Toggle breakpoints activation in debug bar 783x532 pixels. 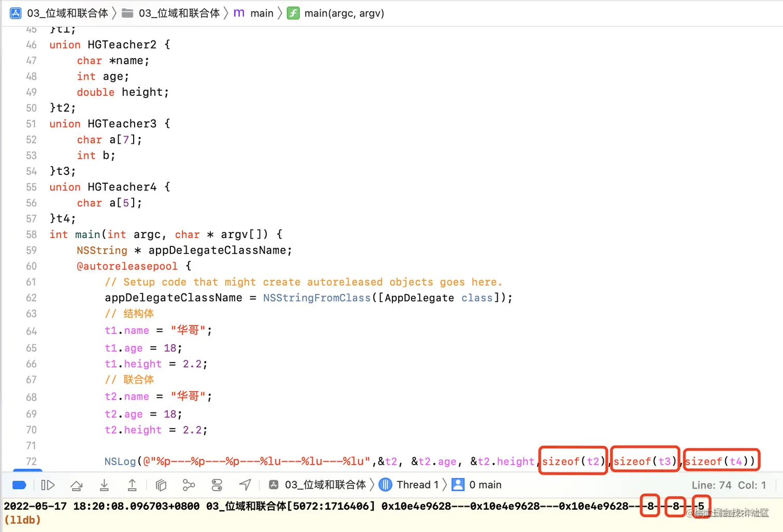tap(19, 485)
